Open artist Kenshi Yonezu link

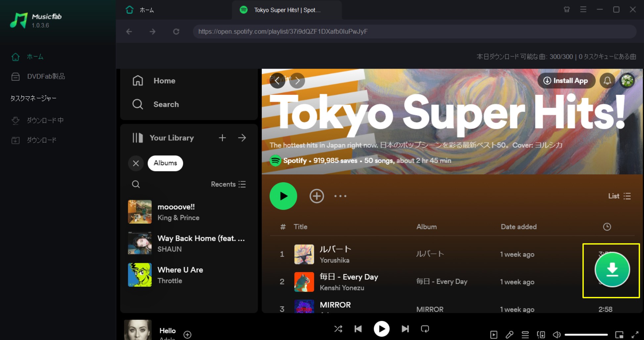(342, 288)
